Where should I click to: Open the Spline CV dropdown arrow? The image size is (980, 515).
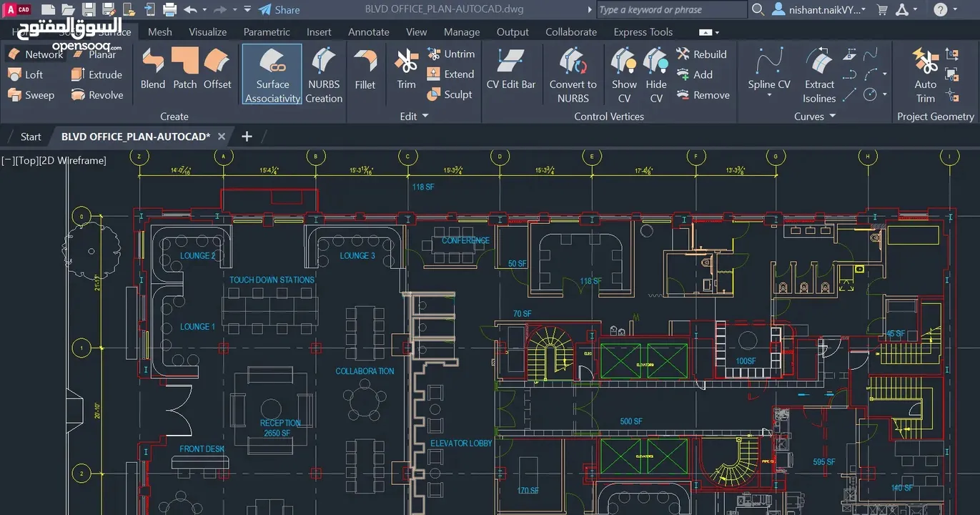tap(769, 96)
